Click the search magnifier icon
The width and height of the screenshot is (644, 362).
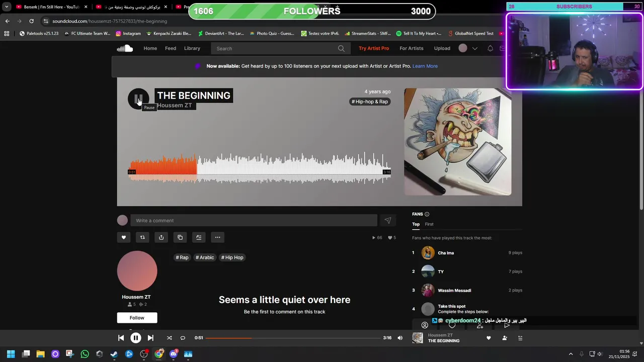[341, 48]
